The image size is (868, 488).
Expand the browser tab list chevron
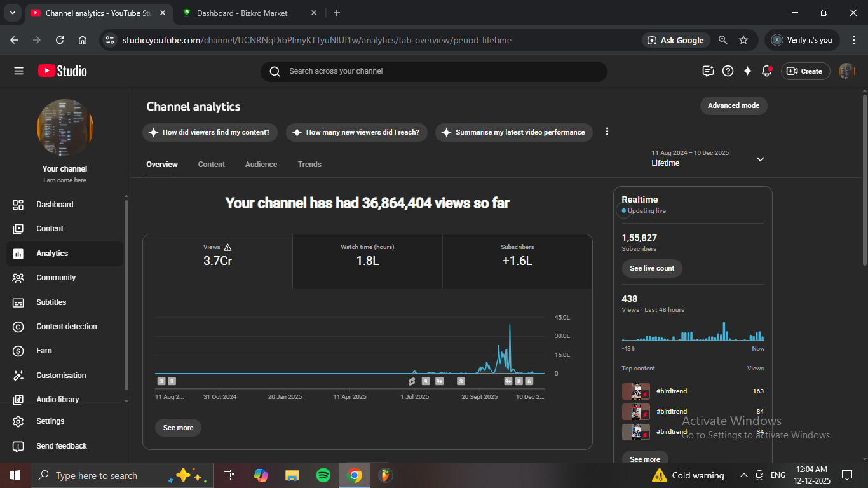[12, 13]
